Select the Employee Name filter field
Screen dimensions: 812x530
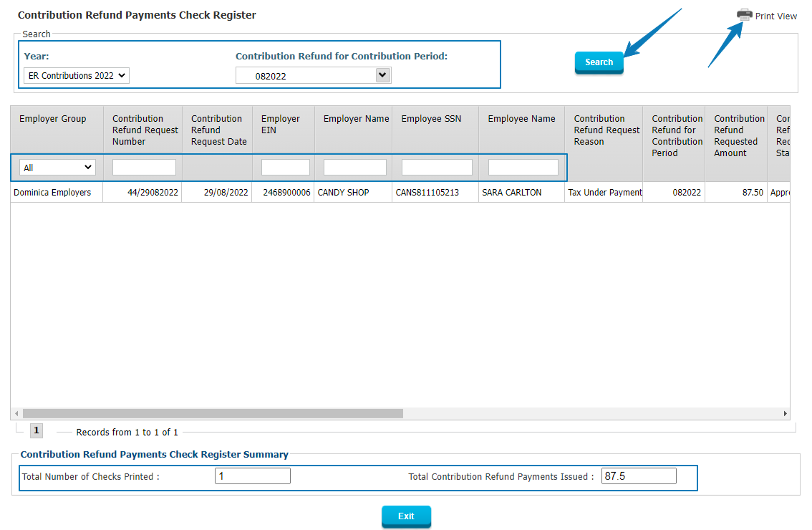523,168
